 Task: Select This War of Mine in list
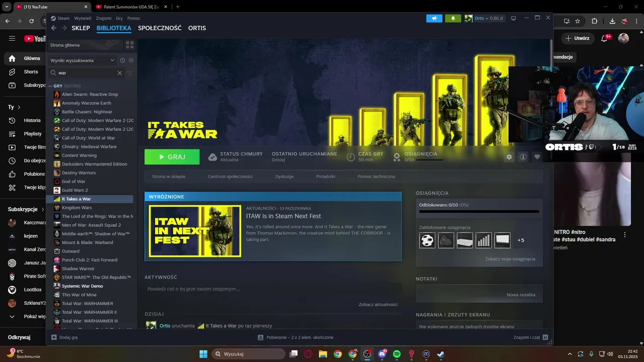(x=79, y=295)
